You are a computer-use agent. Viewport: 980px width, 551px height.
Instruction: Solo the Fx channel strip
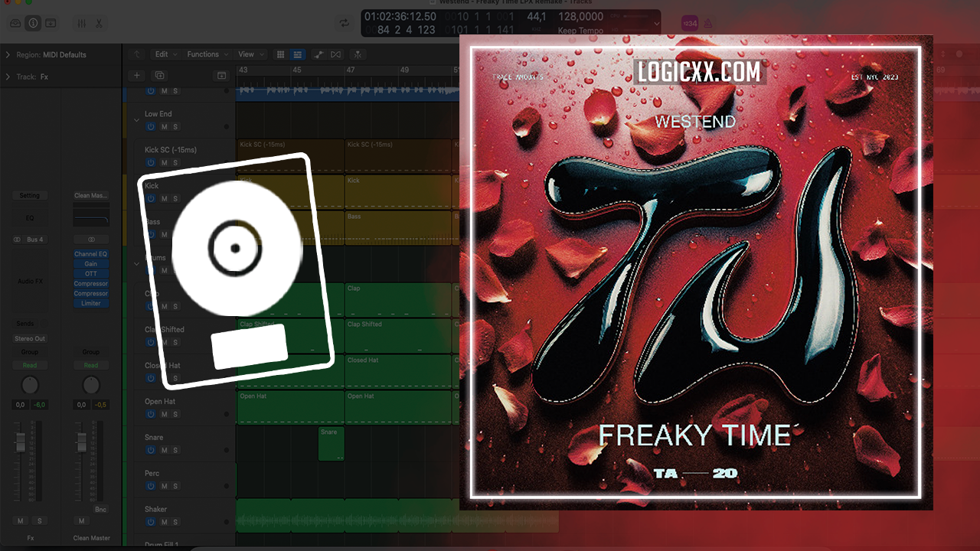pos(40,521)
